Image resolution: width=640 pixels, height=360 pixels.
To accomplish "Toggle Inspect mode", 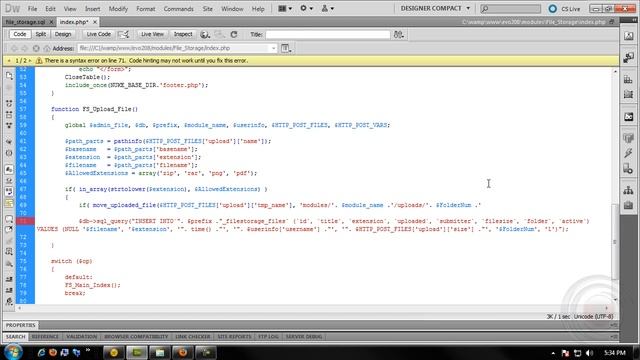I will click(x=183, y=34).
